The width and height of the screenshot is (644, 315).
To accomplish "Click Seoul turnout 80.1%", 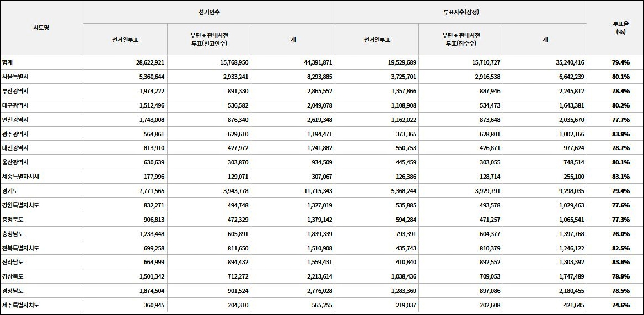I will [x=621, y=77].
